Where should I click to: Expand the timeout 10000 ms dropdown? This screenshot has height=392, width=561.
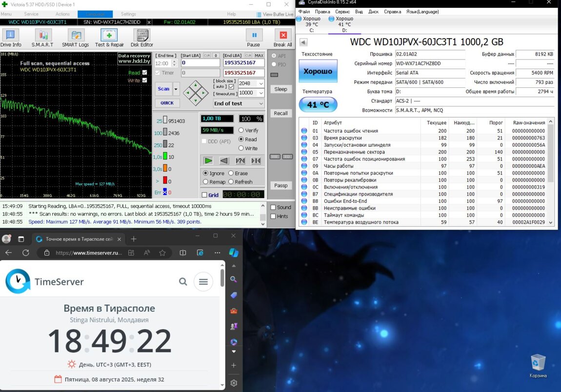pos(261,93)
